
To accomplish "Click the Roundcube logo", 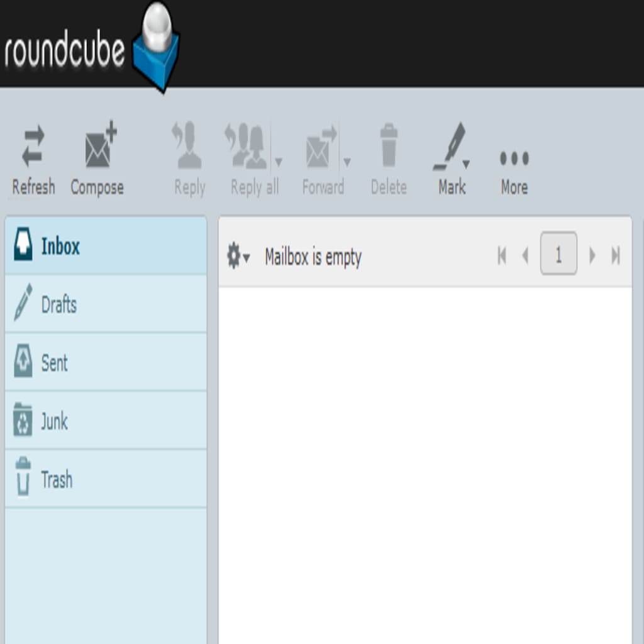I will (x=92, y=47).
